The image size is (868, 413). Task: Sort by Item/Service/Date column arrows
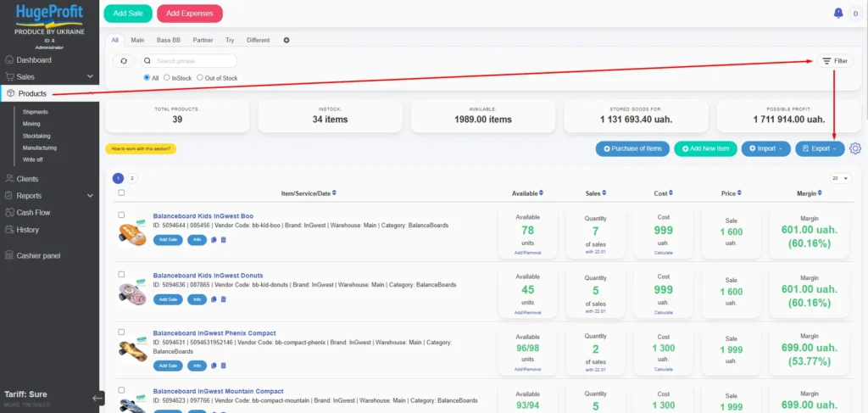(x=334, y=193)
